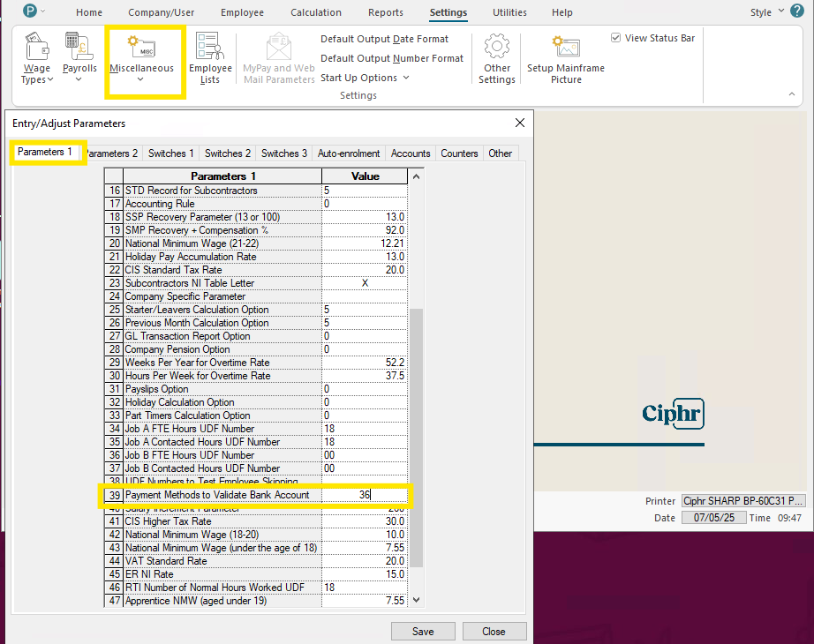Open the quick access dropdown beside the P button
814x644 pixels.
[x=42, y=11]
